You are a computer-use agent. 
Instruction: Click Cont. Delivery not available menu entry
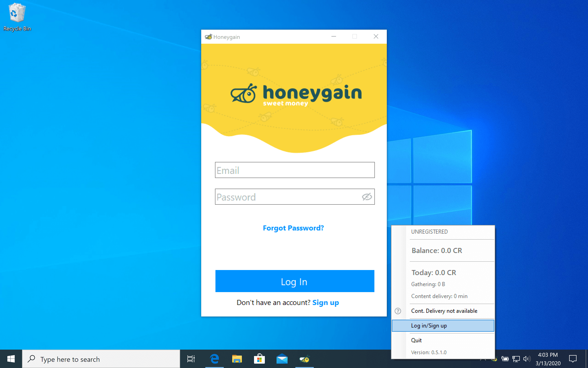pyautogui.click(x=444, y=311)
